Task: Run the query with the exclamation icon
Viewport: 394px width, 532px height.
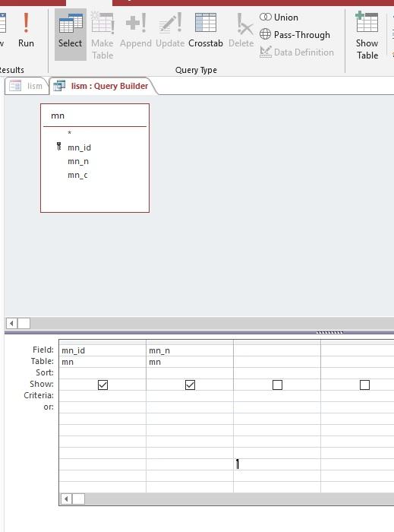Action: (26, 30)
